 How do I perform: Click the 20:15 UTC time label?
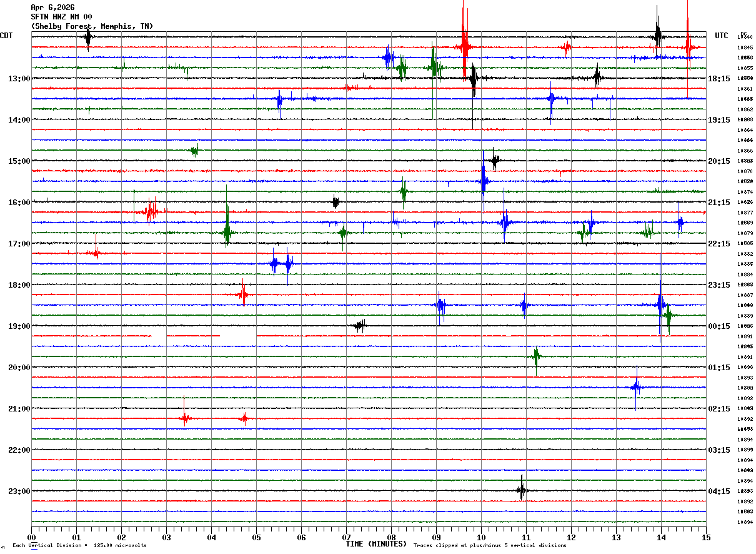719,161
